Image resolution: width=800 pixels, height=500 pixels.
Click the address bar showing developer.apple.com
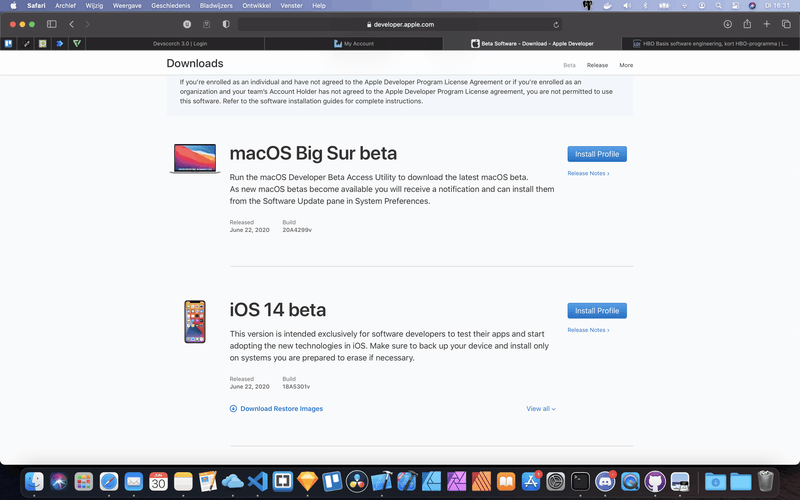(x=400, y=24)
